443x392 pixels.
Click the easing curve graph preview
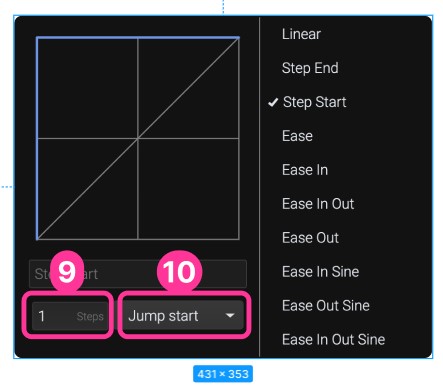click(x=138, y=138)
